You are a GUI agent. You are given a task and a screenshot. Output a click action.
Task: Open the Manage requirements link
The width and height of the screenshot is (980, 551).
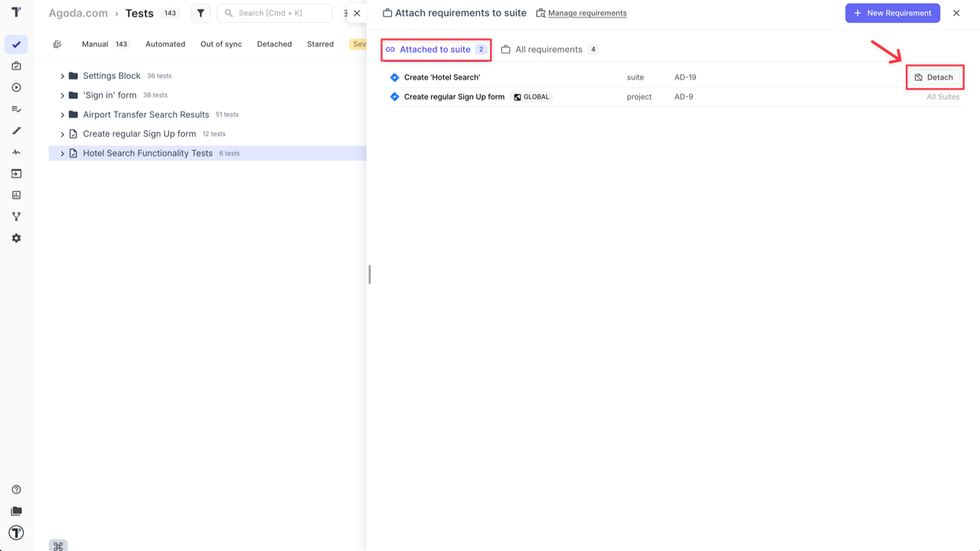(586, 13)
